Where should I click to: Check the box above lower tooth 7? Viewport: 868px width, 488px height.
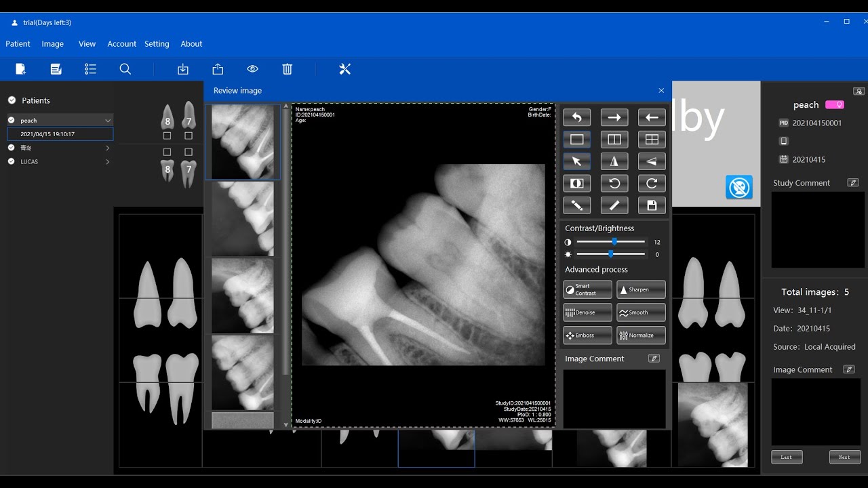[189, 152]
